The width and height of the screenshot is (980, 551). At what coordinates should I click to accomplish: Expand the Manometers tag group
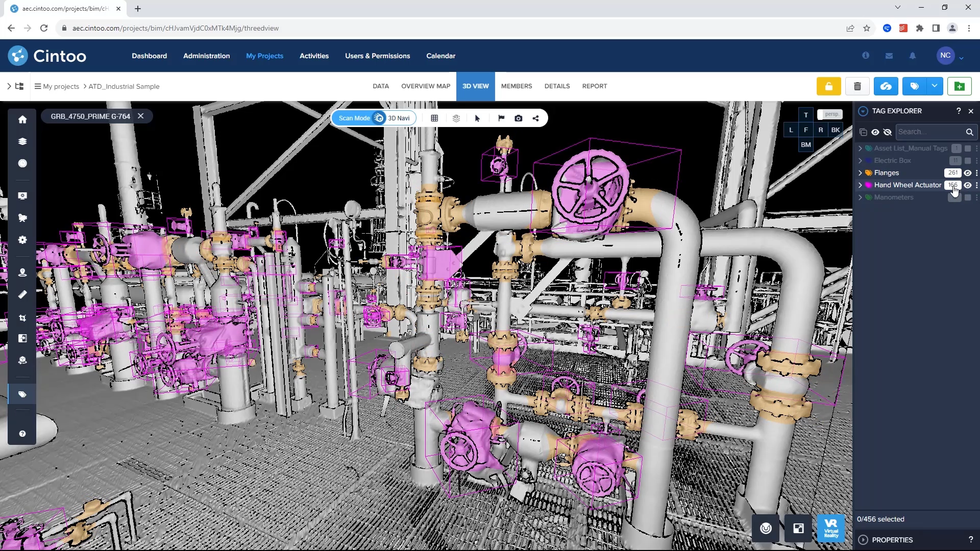point(860,197)
